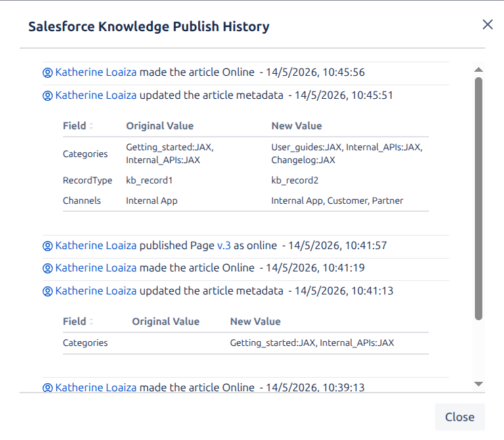Screen dimensions: 504x440
Task: Select Categories cell in first table
Action: 85,154
